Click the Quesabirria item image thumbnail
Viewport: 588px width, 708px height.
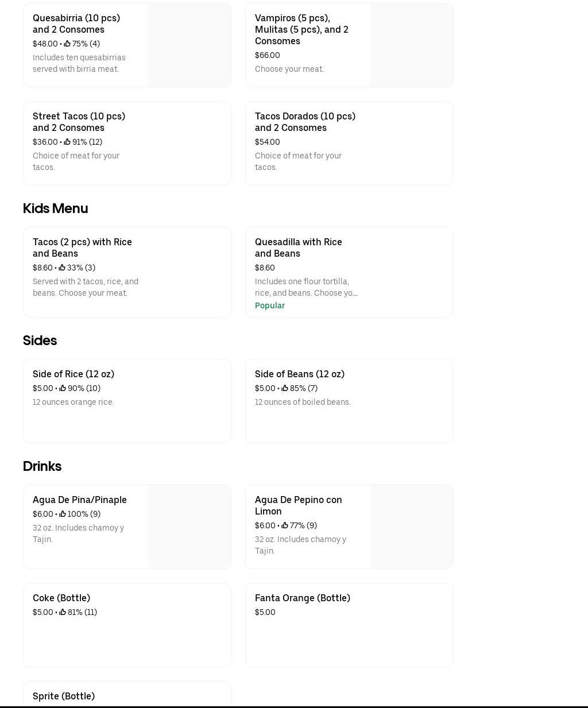pos(189,45)
